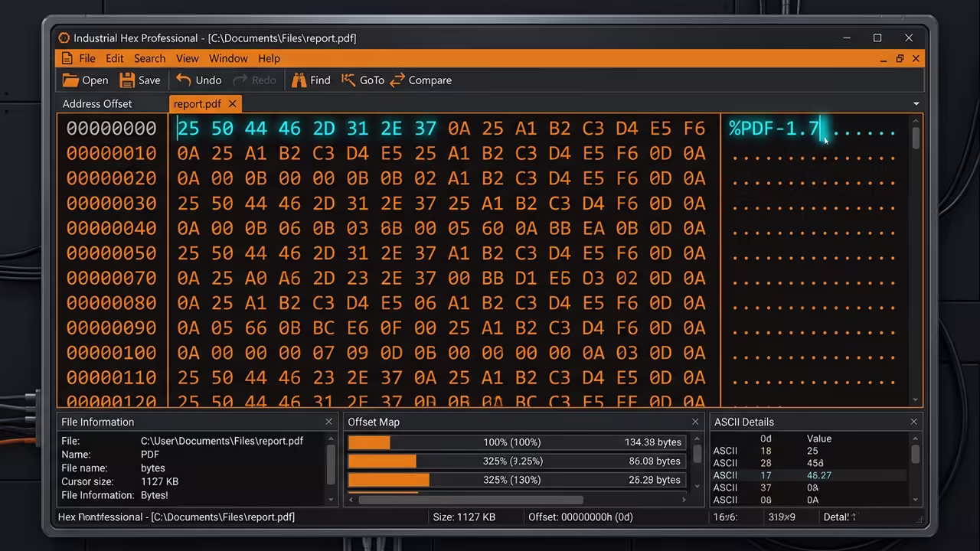The width and height of the screenshot is (980, 551).
Task: Close the inner document via menu bar X
Action: pos(916,59)
